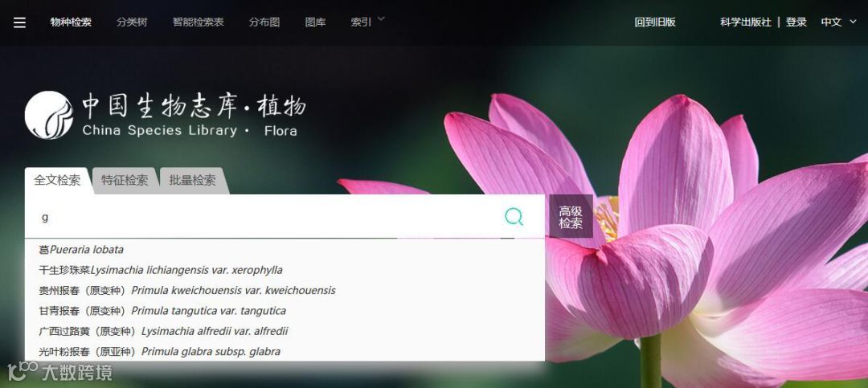Screen dimensions: 868x388
Task: Open the hamburger menu icon
Action: click(x=20, y=22)
